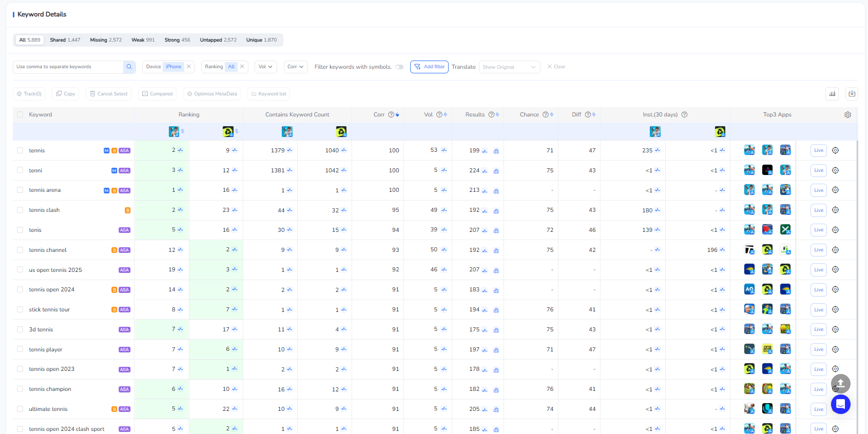Switch to the Missing 2,572 tab
The image size is (868, 434).
106,40
